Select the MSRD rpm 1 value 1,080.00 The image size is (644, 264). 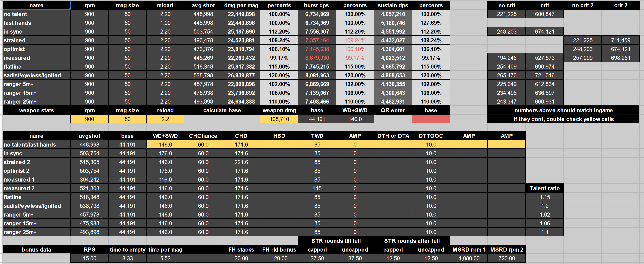(x=469, y=258)
